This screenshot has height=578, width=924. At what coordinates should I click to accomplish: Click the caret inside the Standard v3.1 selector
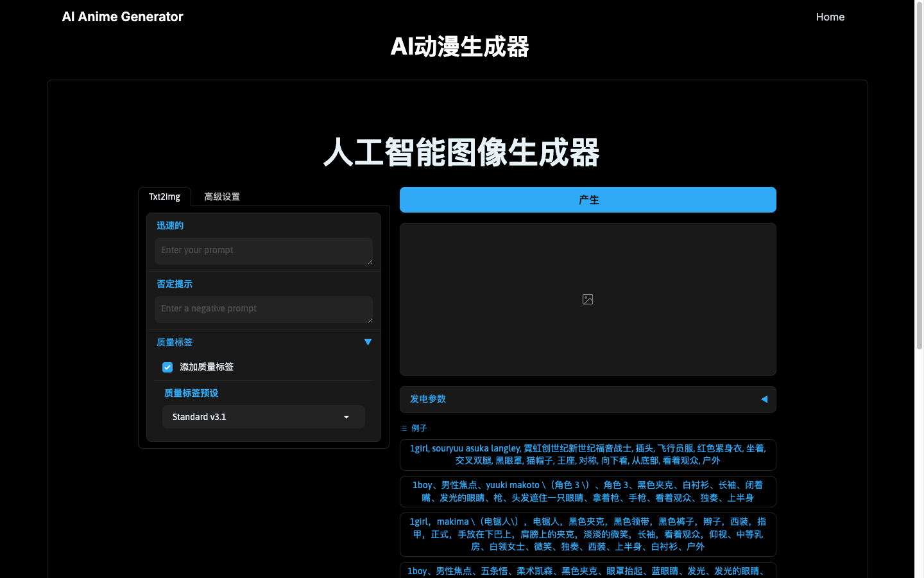pos(346,417)
